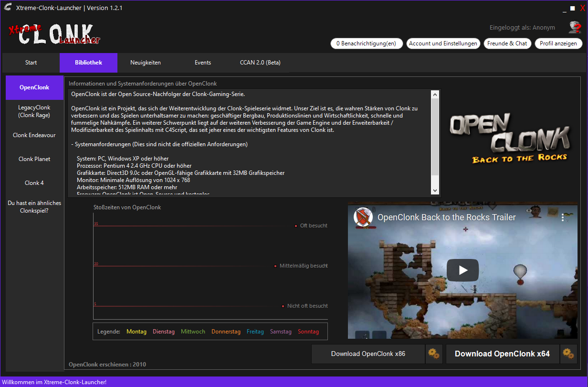Select OpenClonk in the game sidebar
This screenshot has height=387, width=588.
[34, 87]
